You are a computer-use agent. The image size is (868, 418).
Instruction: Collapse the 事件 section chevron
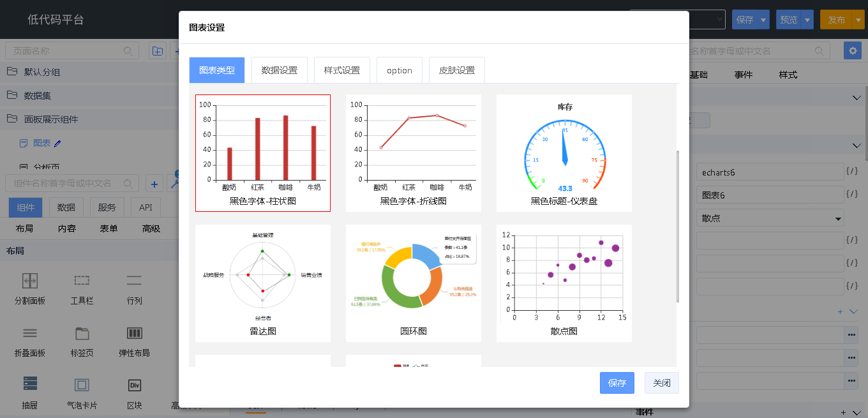857,412
